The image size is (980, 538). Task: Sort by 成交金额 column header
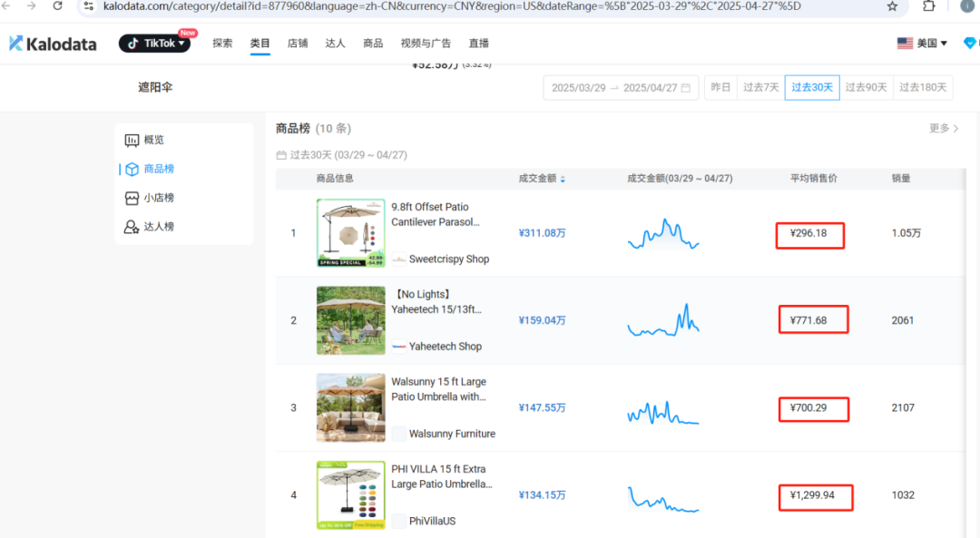click(541, 179)
